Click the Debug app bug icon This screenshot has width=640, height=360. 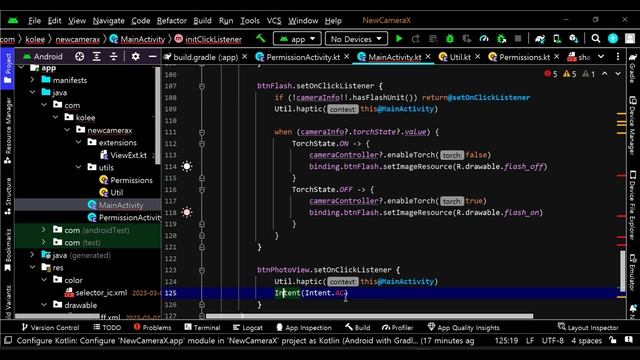(x=450, y=39)
